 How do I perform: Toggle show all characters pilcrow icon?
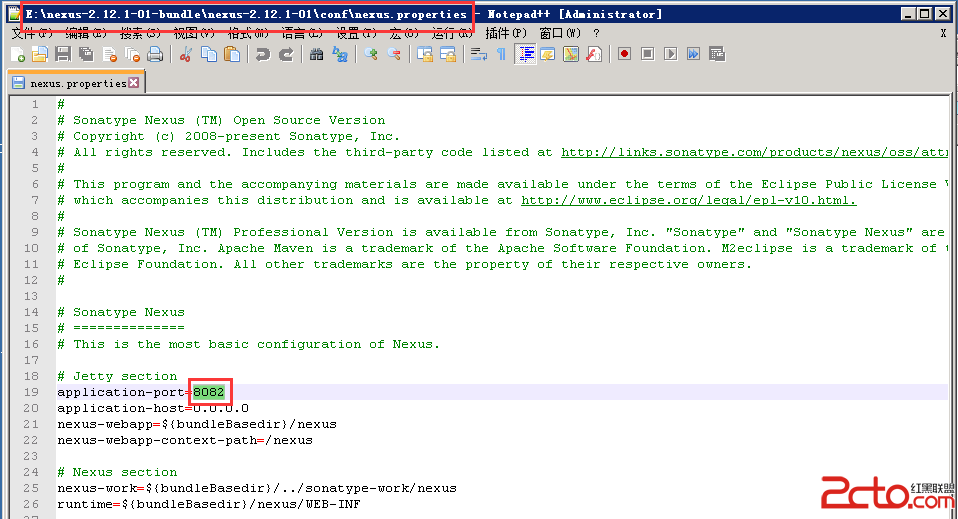[x=502, y=55]
